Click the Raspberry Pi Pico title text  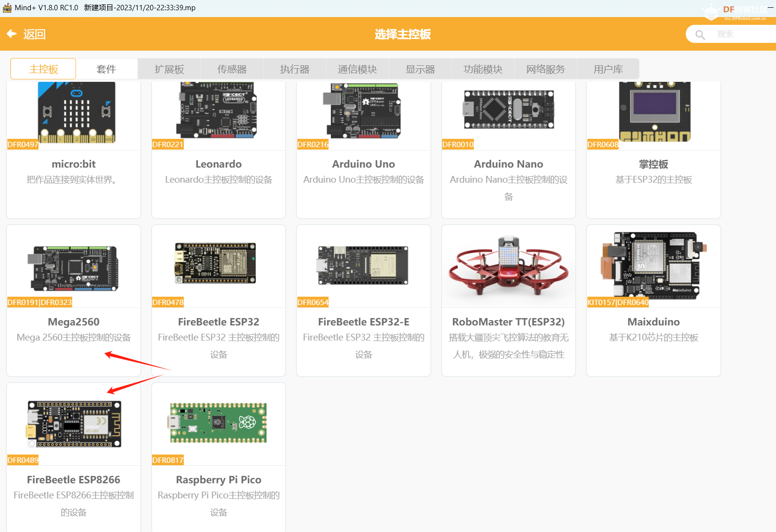point(218,480)
